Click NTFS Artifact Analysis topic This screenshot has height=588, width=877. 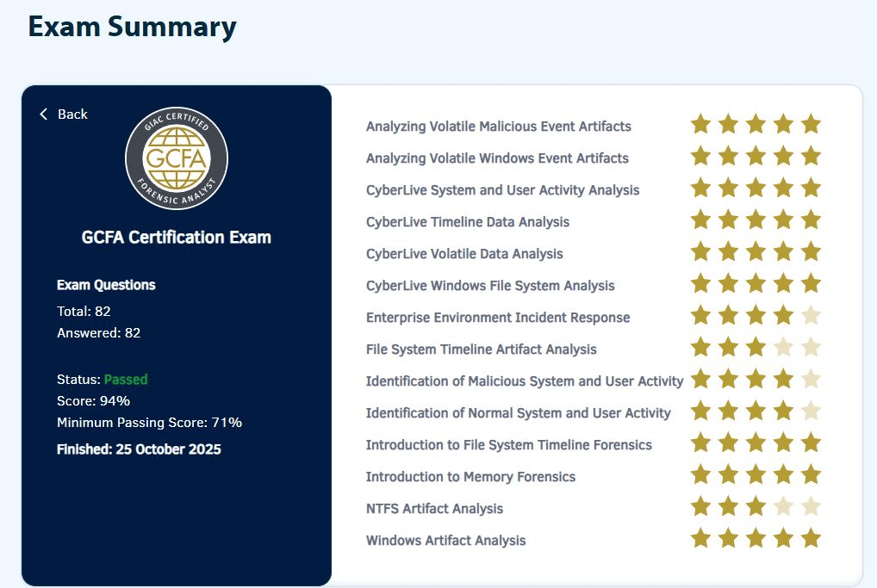[x=434, y=509]
